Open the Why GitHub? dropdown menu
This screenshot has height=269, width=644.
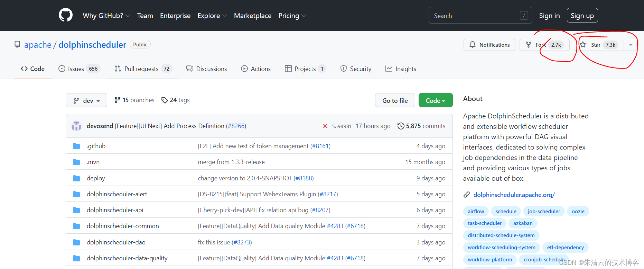(x=106, y=16)
